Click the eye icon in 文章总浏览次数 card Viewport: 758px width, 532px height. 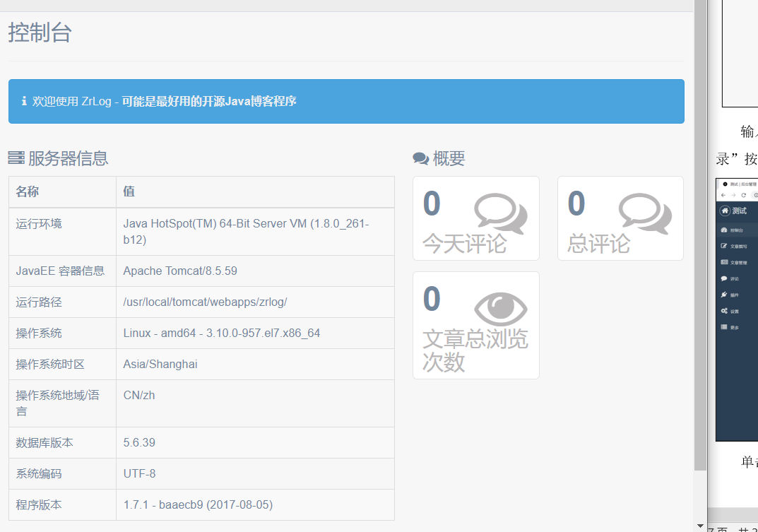[500, 309]
